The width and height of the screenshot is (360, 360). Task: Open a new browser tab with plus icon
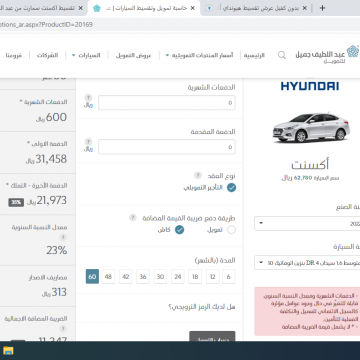[x=322, y=8]
